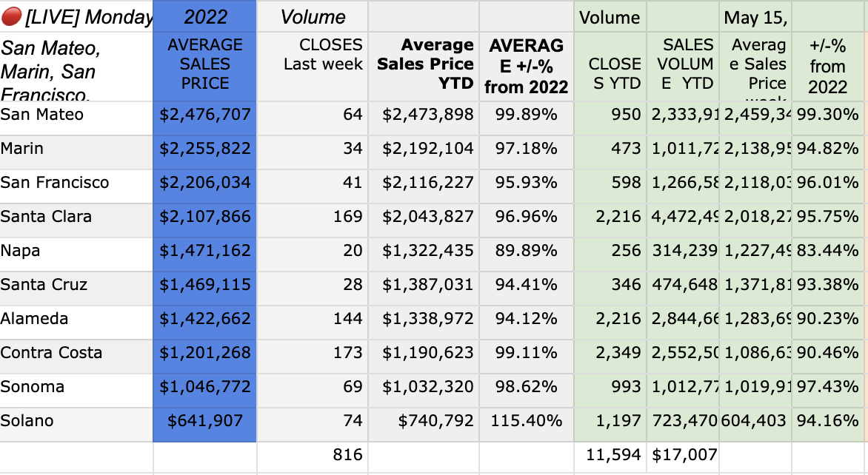
Task: Select the Contra Costa row label
Action: (76, 356)
